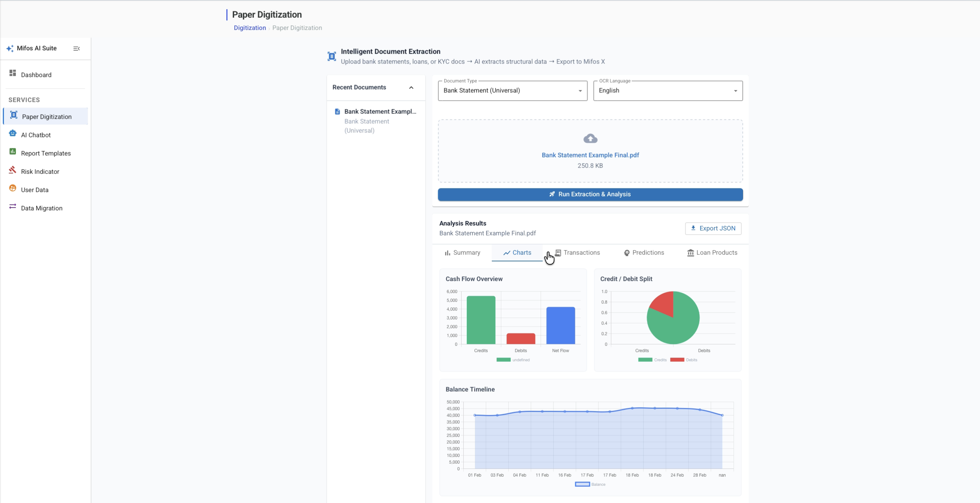Click the cloud upload icon
The width and height of the screenshot is (980, 503).
(x=590, y=139)
